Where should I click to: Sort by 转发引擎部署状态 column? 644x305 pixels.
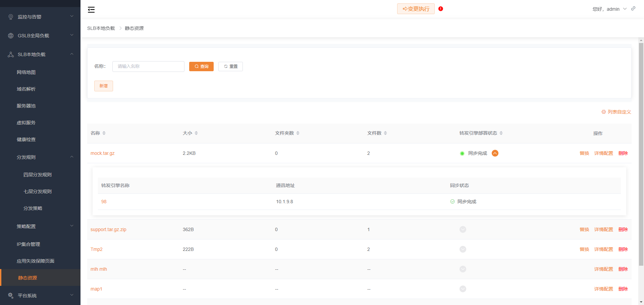501,133
